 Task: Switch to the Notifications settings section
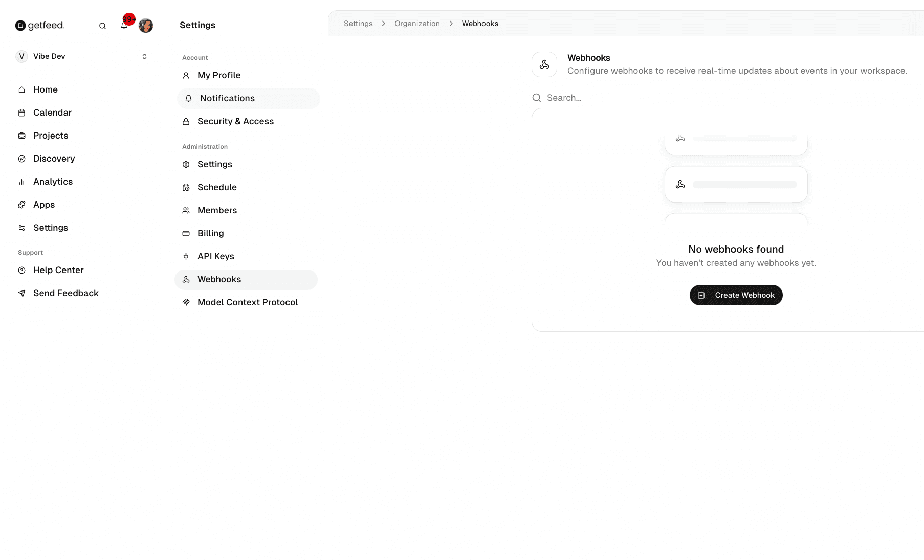[x=227, y=98]
